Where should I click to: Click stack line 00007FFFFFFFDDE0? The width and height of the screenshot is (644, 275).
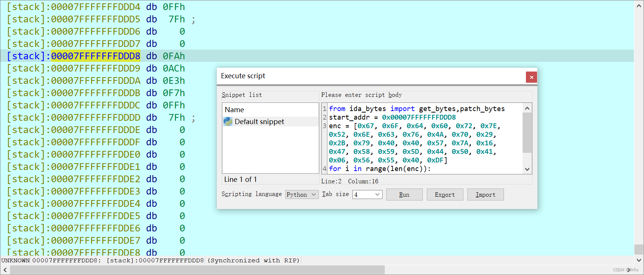coord(96,154)
